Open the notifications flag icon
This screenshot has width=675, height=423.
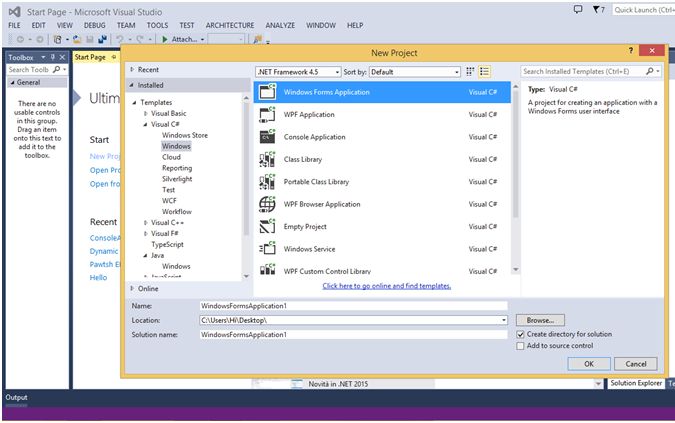click(x=597, y=9)
